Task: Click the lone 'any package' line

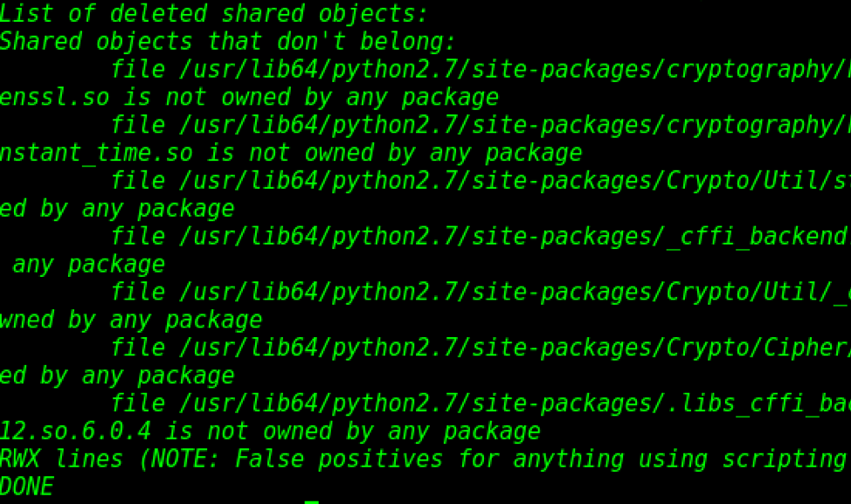Action: pyautogui.click(x=88, y=265)
